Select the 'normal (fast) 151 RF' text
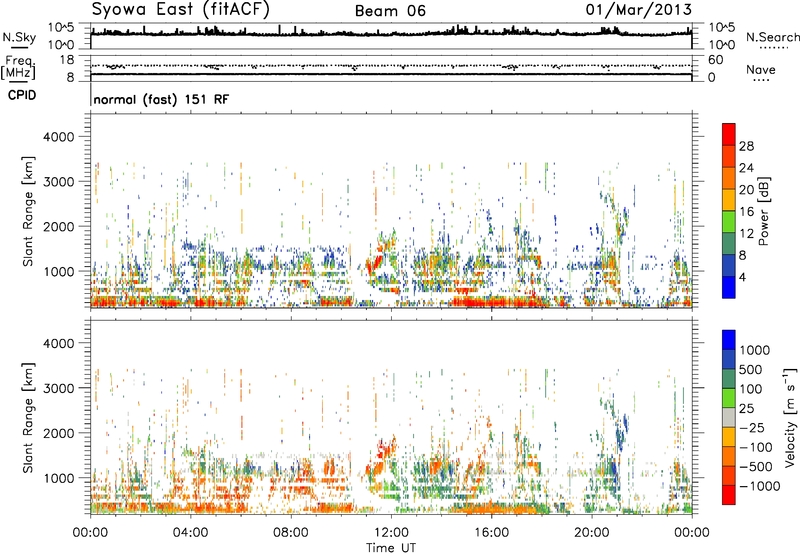The width and height of the screenshot is (800, 554). point(161,99)
